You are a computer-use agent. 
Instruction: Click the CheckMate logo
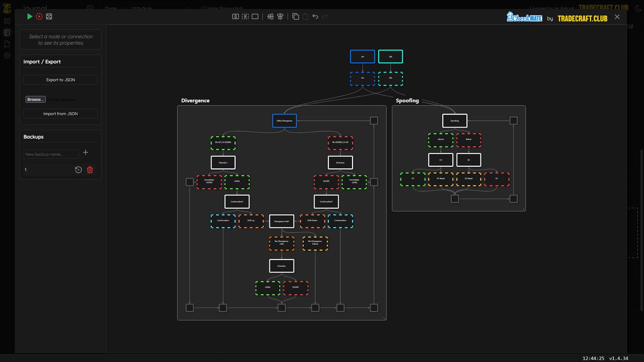tap(525, 18)
